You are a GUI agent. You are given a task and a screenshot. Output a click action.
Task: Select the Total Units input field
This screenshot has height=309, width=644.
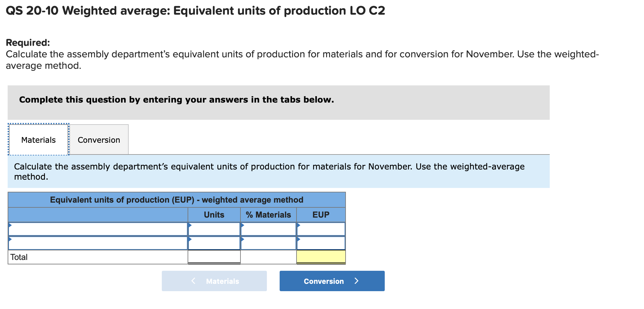click(214, 257)
